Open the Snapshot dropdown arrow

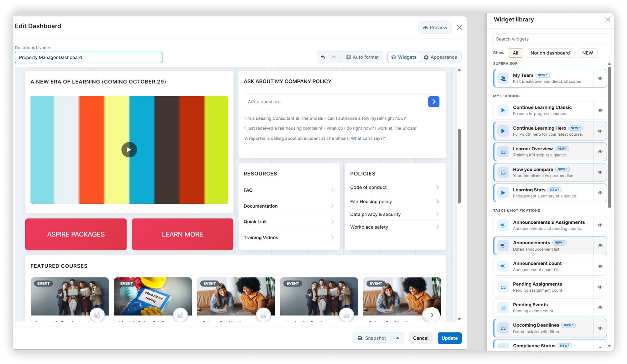pos(397,338)
